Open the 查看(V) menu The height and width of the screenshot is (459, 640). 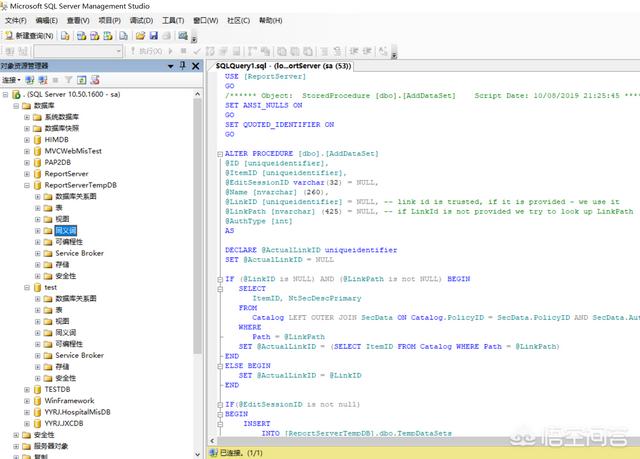pyautogui.click(x=78, y=20)
